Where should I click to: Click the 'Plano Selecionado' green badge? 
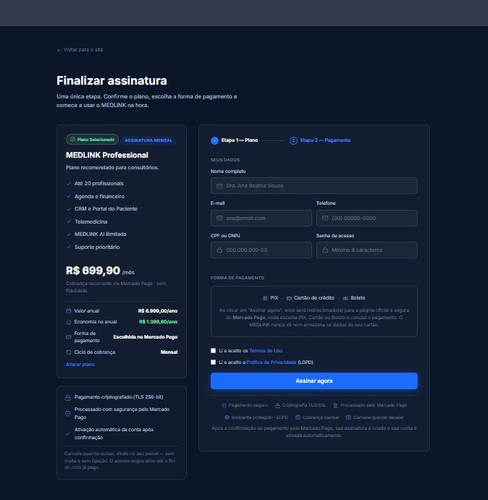coord(92,139)
